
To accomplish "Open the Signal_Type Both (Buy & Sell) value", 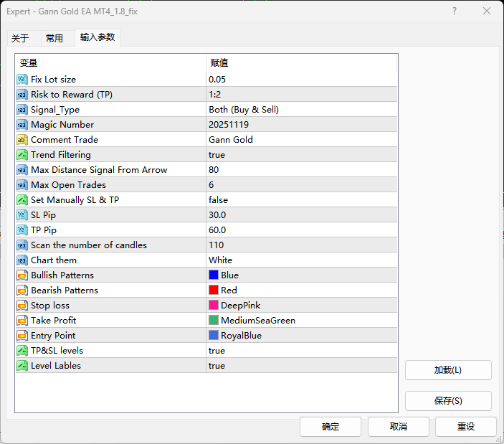I will (x=244, y=109).
